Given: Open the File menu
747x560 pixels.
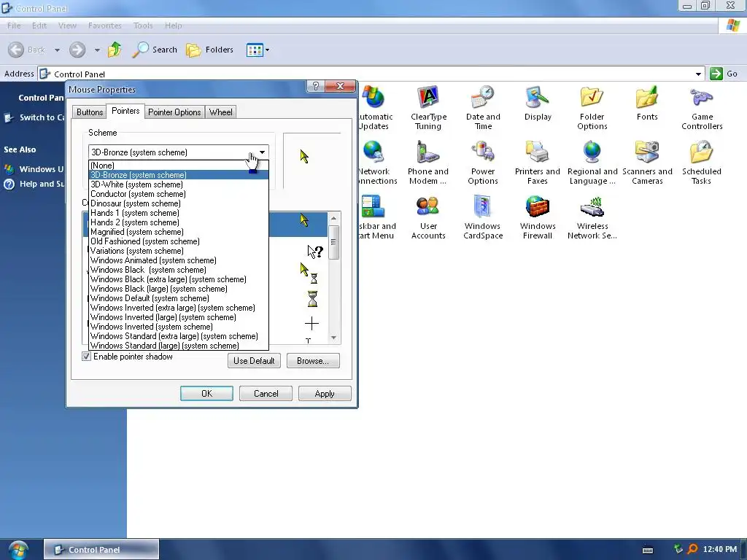Looking at the screenshot, I should point(14,26).
